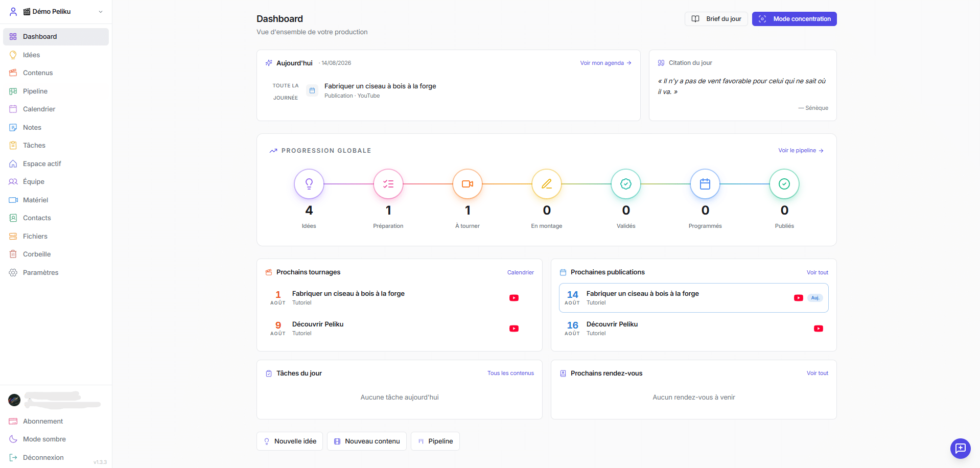Image resolution: width=980 pixels, height=468 pixels.
Task: Click Voir tout in Prochaines publications
Action: pos(818,272)
